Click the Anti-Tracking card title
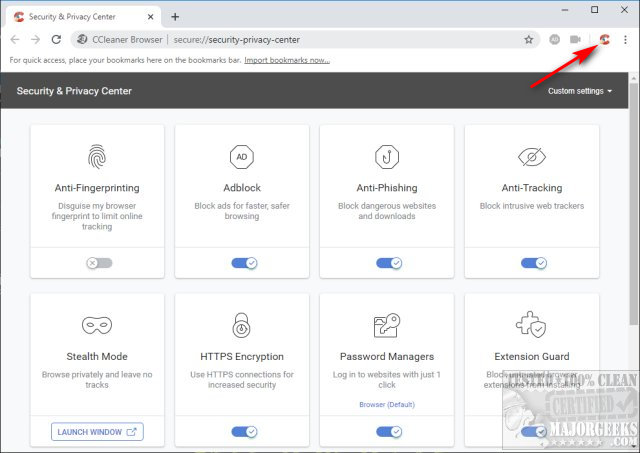640x453 pixels. (x=532, y=188)
